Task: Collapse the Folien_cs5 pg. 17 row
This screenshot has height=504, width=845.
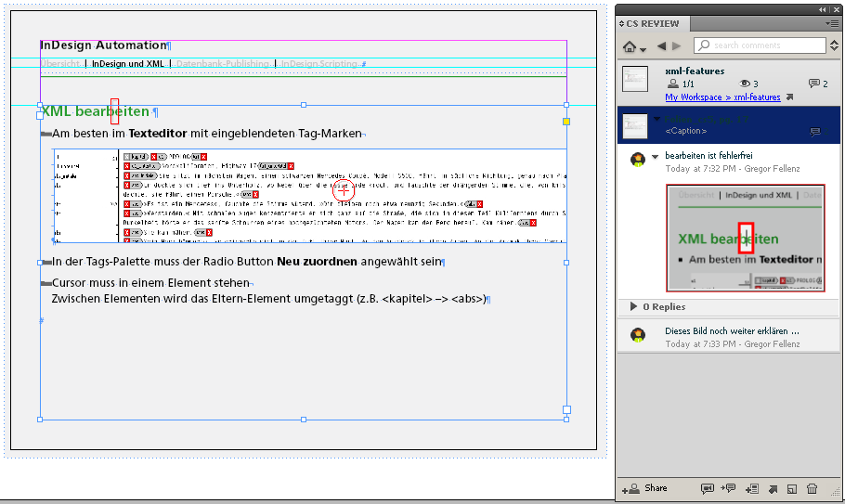Action: pos(656,119)
